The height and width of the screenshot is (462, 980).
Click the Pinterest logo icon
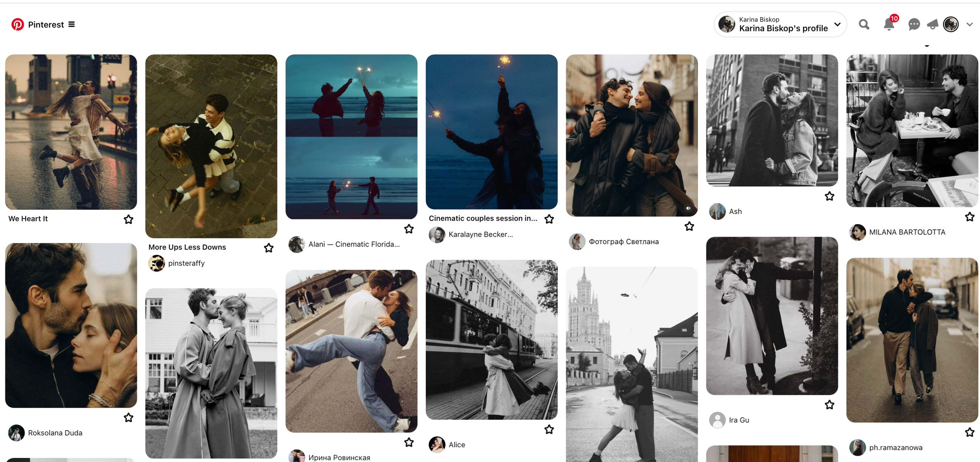click(17, 25)
